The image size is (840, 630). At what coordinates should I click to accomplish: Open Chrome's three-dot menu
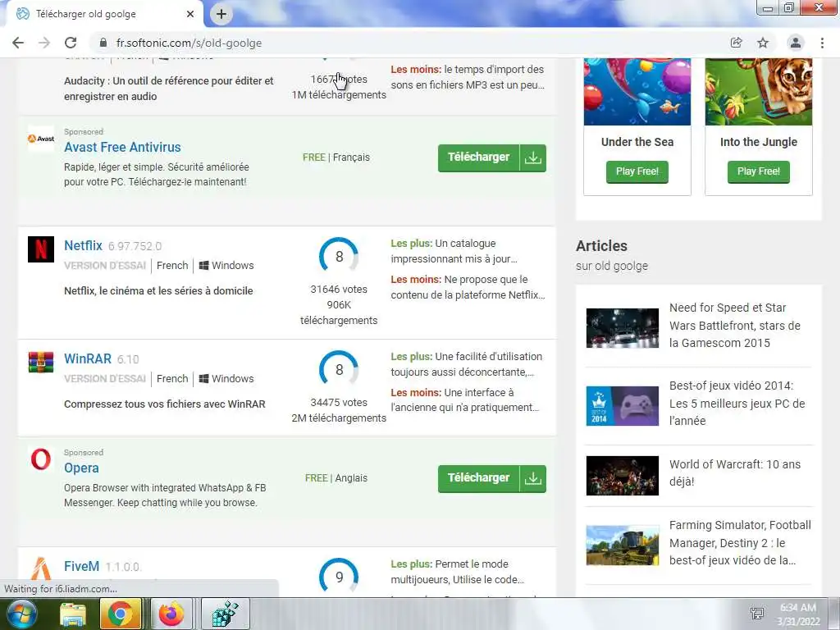click(822, 43)
